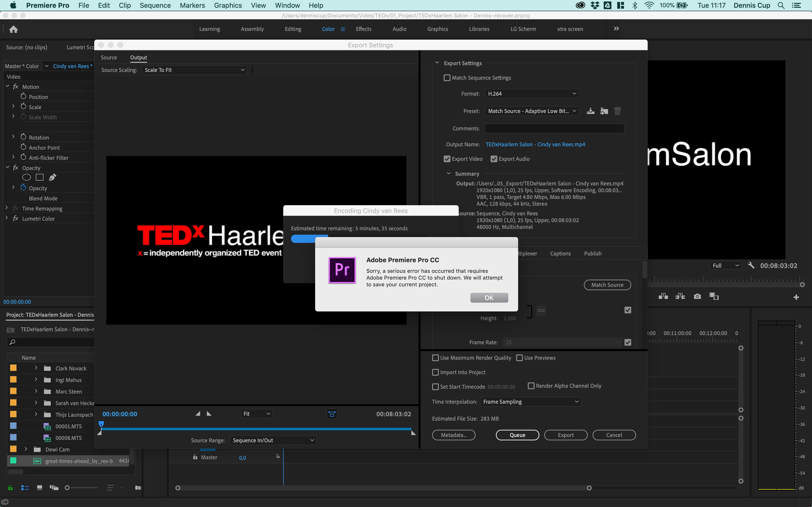Expand the Clark Novack bin
This screenshot has height=507, width=812.
coord(36,368)
